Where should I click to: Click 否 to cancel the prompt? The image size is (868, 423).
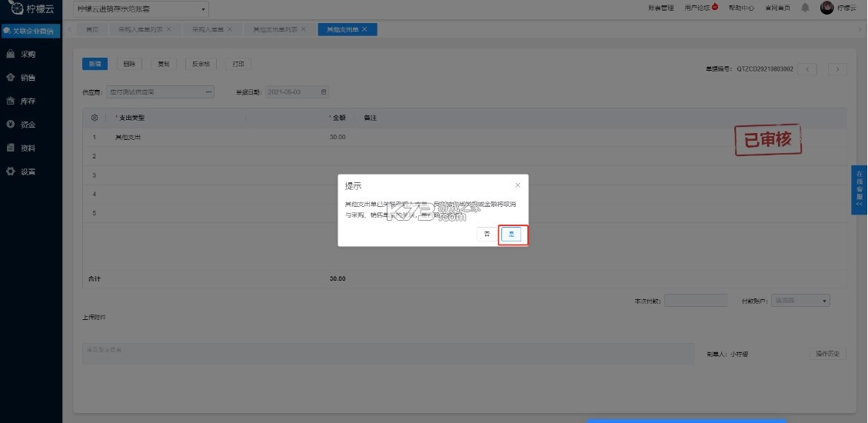(x=487, y=235)
